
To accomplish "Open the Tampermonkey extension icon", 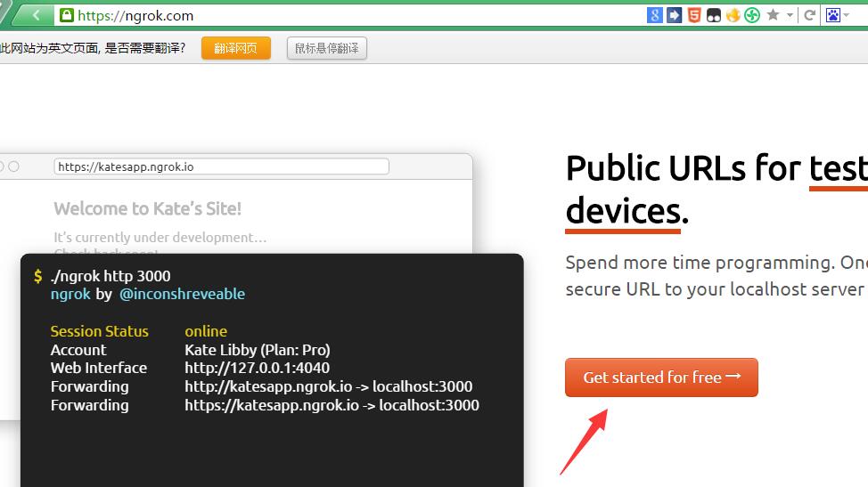I will click(x=714, y=15).
